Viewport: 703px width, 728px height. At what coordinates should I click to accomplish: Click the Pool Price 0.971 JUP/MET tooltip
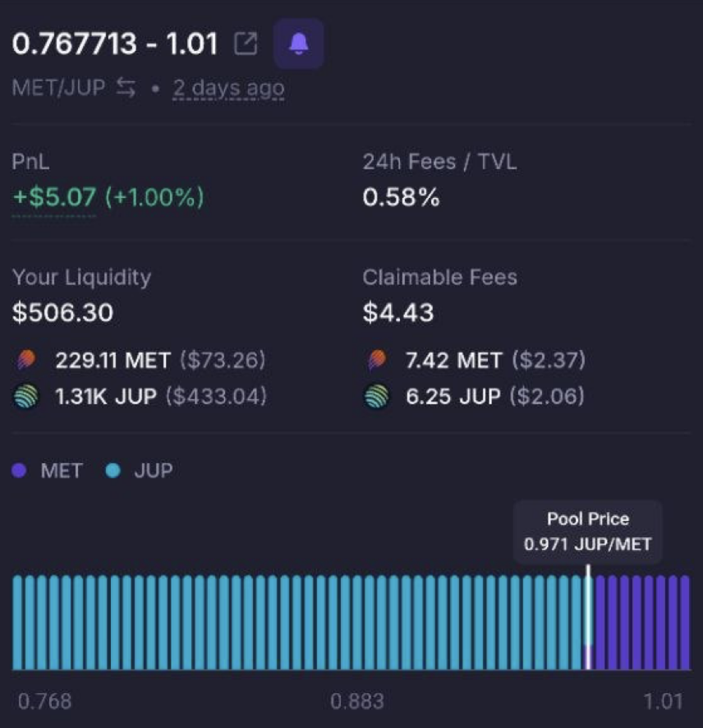pos(587,532)
